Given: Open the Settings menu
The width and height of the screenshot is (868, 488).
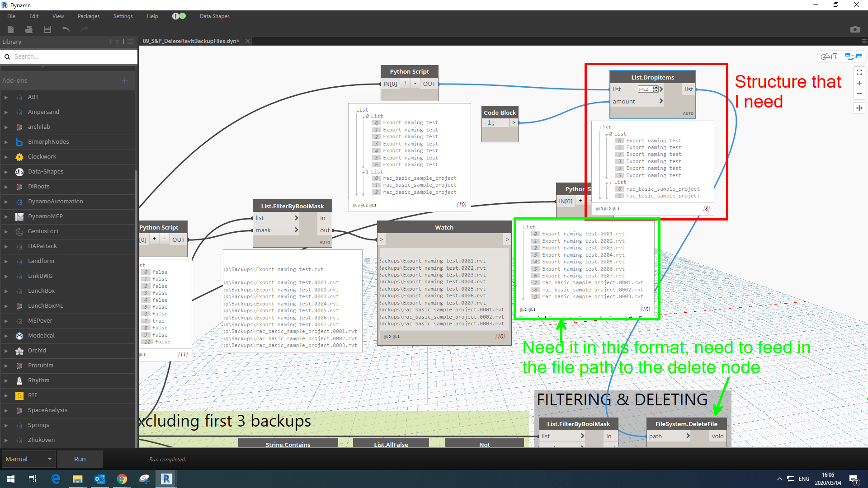Looking at the screenshot, I should 123,16.
